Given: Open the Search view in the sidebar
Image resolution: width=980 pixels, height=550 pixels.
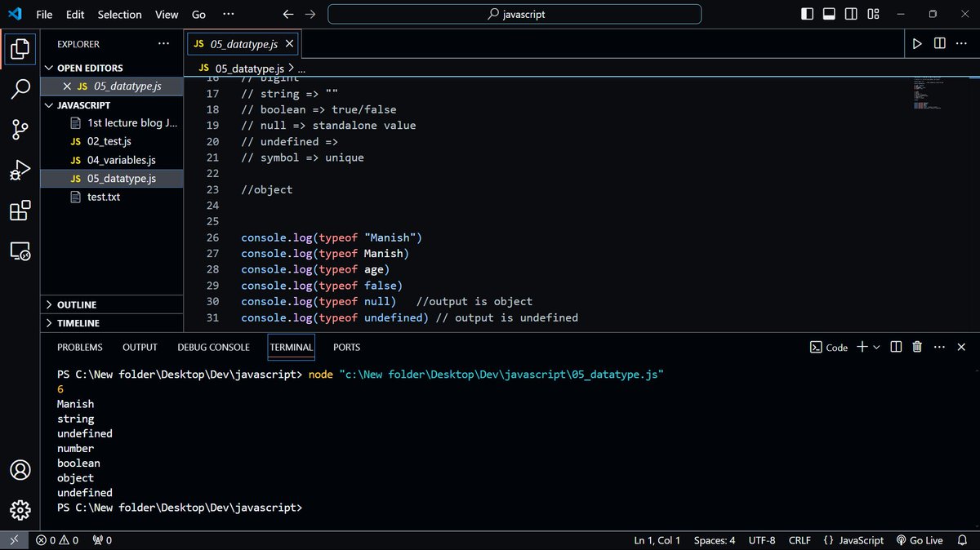Looking at the screenshot, I should (x=20, y=89).
